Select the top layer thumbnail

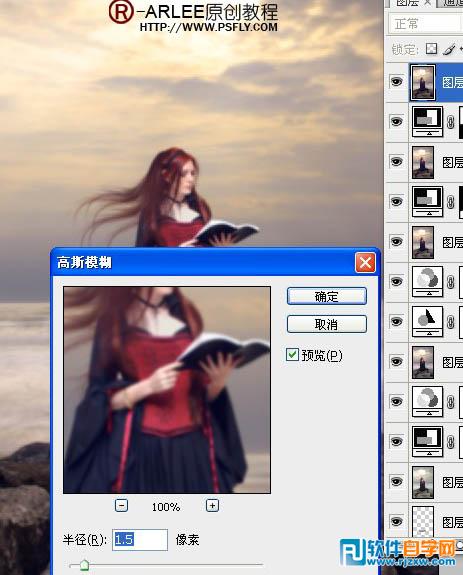coord(423,83)
